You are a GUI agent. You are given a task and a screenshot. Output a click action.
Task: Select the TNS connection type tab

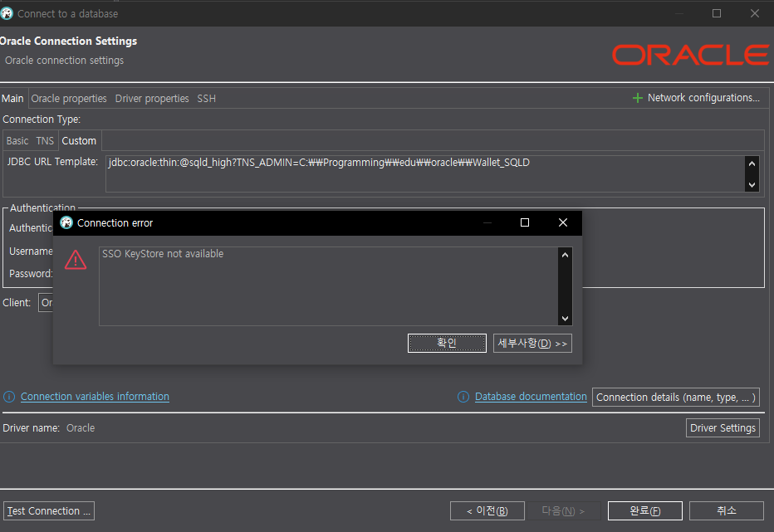coord(45,141)
